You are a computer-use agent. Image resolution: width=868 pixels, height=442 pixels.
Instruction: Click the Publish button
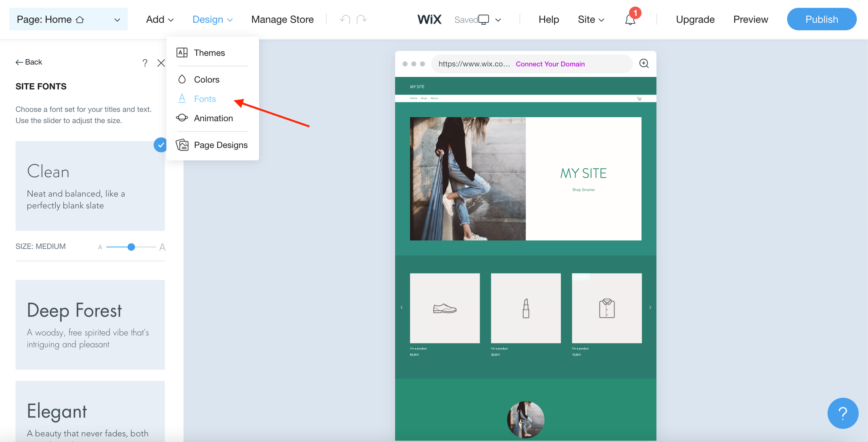[x=821, y=19]
